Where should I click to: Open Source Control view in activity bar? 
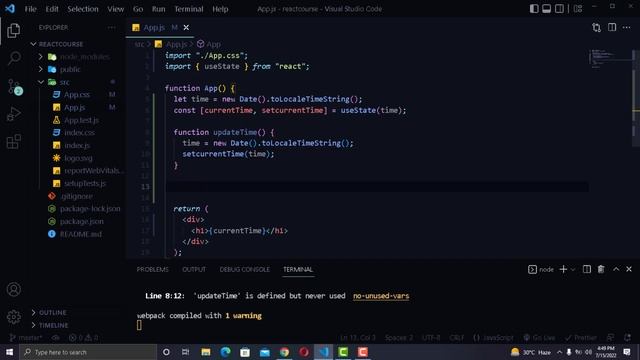click(15, 87)
